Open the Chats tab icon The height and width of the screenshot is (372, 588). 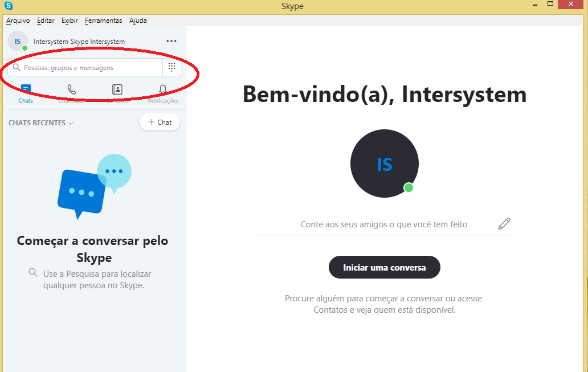pyautogui.click(x=26, y=89)
